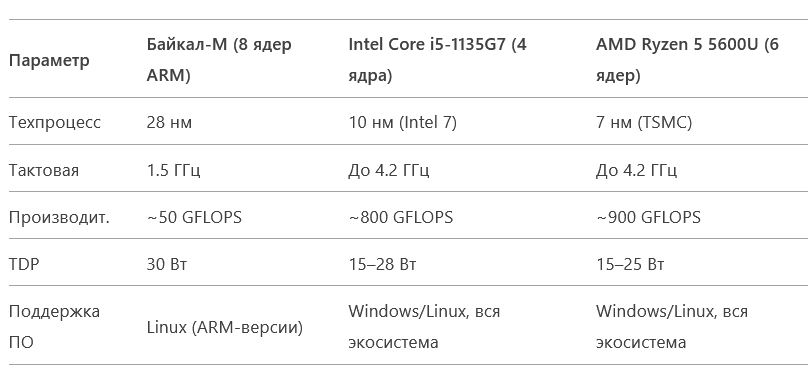Click the AMD Ryzen 5 5600U header
This screenshot has height=376, width=808.
(x=687, y=60)
